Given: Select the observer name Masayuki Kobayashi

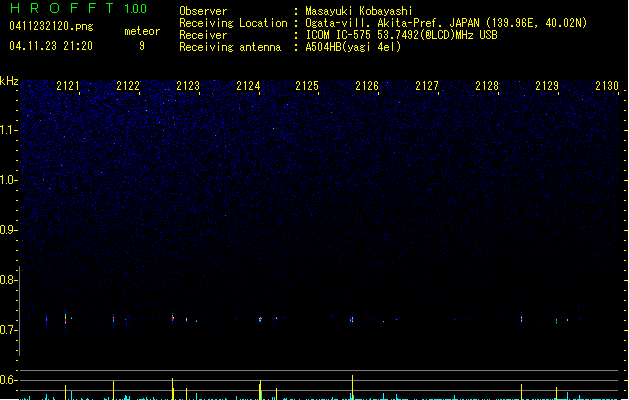Looking at the screenshot, I should (x=359, y=11).
